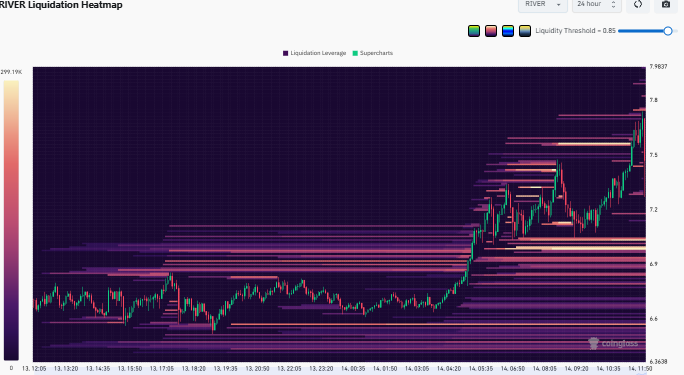The image size is (684, 375).
Task: Click the 14, 05:35 time axis label
Action: [x=481, y=368]
